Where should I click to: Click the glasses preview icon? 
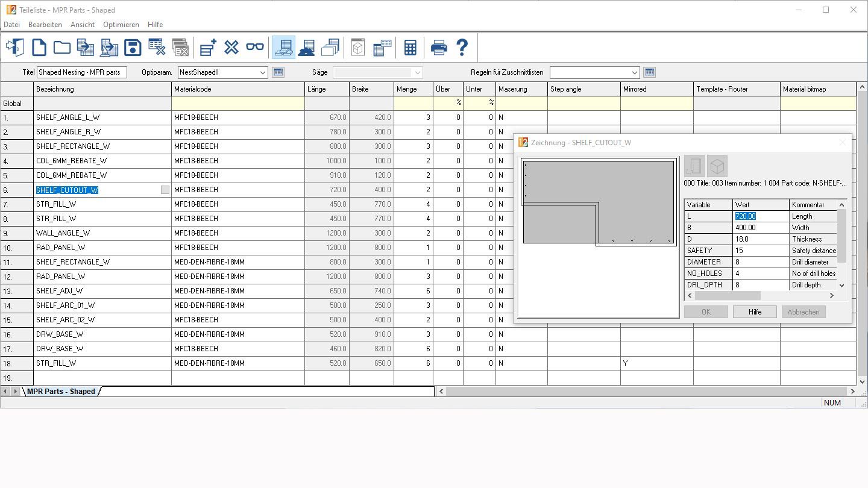click(x=255, y=48)
